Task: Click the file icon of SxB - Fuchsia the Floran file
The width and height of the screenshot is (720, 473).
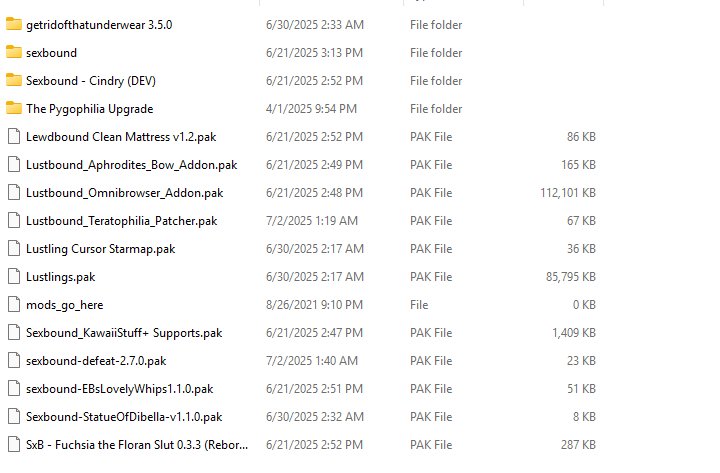Action: pos(14,445)
